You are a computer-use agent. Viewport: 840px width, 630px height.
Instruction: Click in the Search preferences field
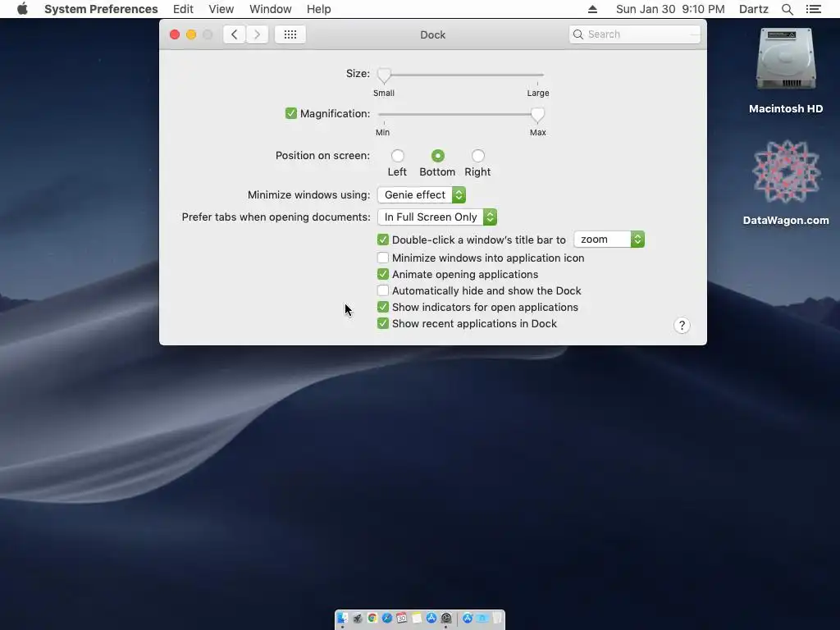[635, 34]
